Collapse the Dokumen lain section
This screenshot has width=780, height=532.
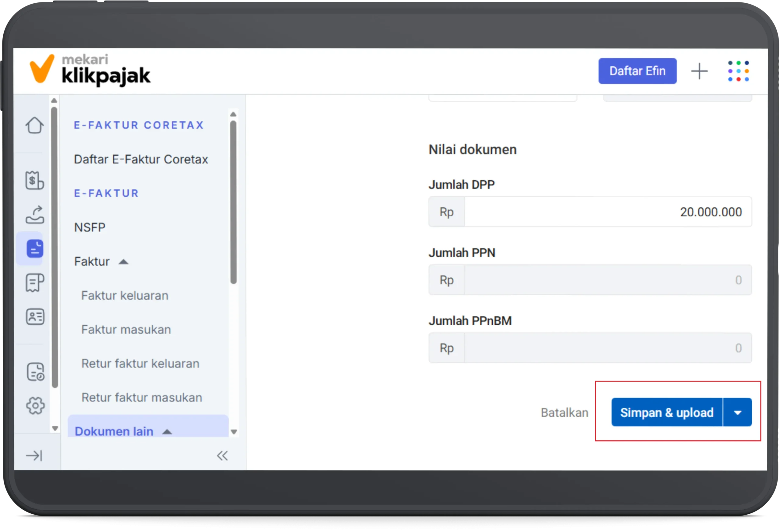coord(167,432)
